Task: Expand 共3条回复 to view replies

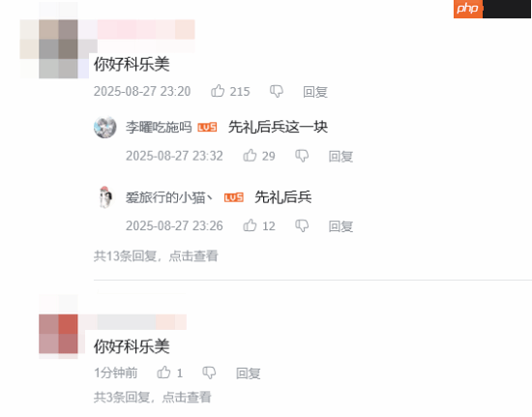Action: (152, 397)
